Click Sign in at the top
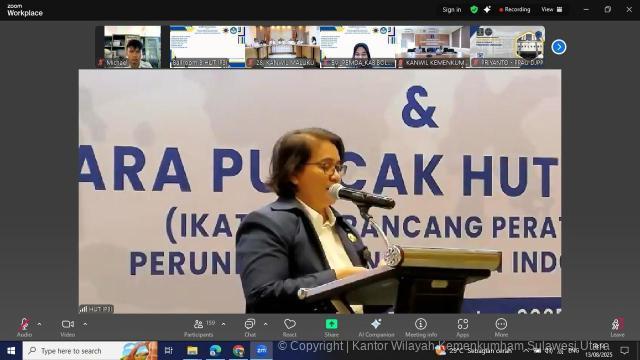 coord(452,9)
